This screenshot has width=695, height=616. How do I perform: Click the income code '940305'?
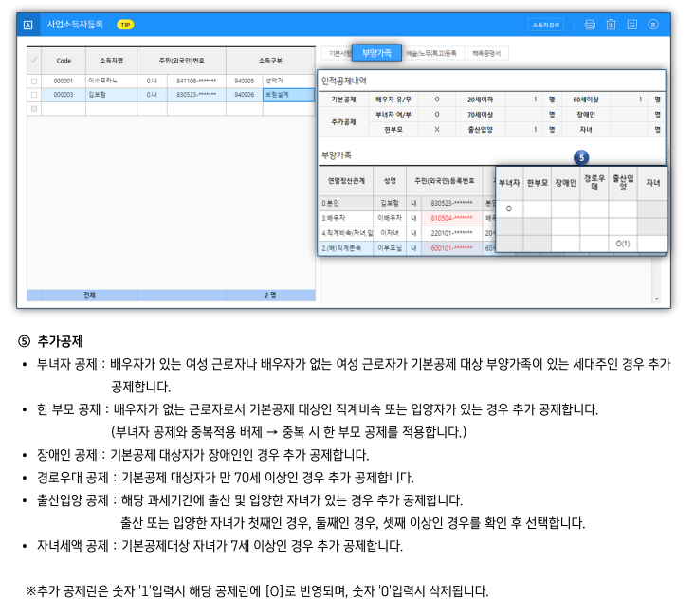[x=245, y=82]
